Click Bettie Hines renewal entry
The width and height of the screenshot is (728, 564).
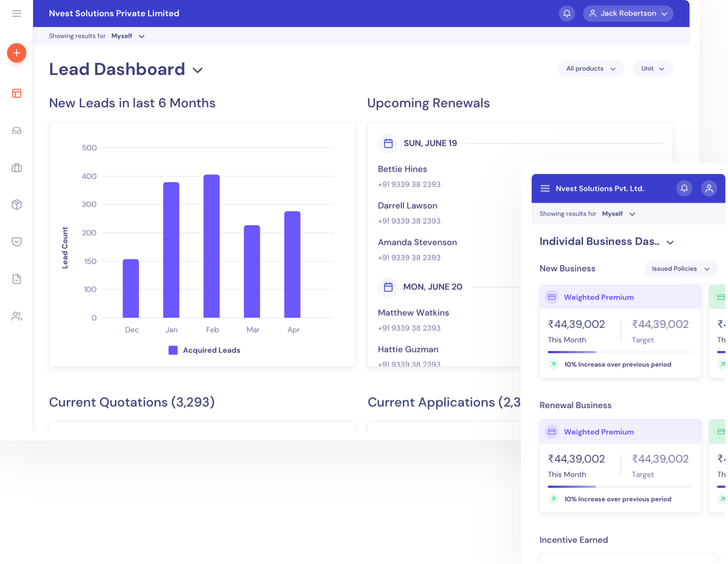click(402, 169)
